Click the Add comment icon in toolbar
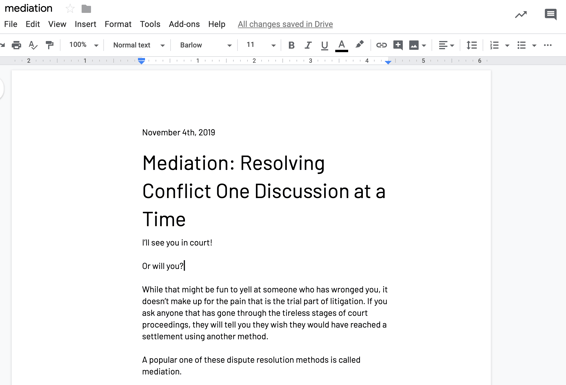Viewport: 566px width, 385px height. tap(398, 45)
